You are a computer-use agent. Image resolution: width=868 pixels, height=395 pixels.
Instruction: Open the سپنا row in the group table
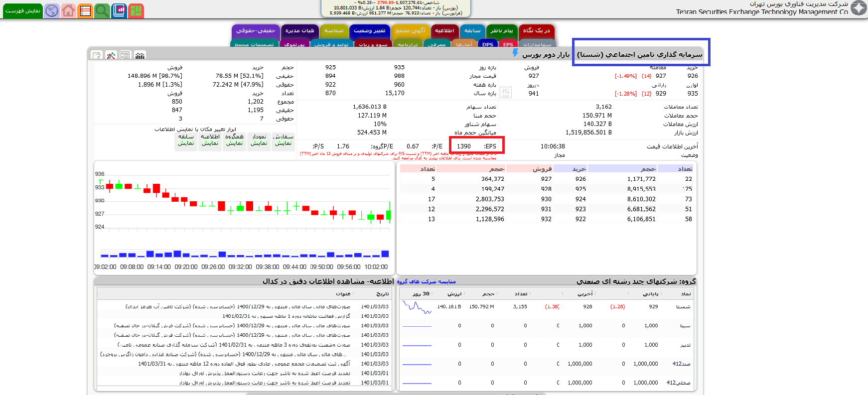click(546, 326)
